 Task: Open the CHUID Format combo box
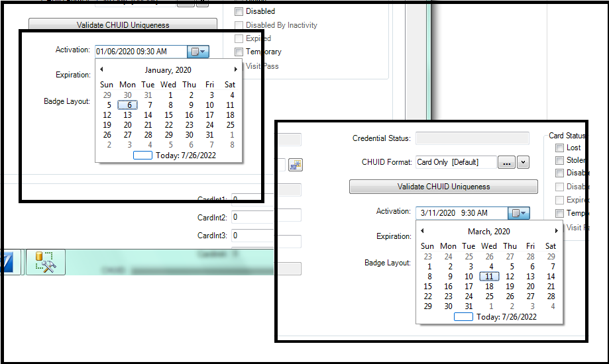coord(455,162)
